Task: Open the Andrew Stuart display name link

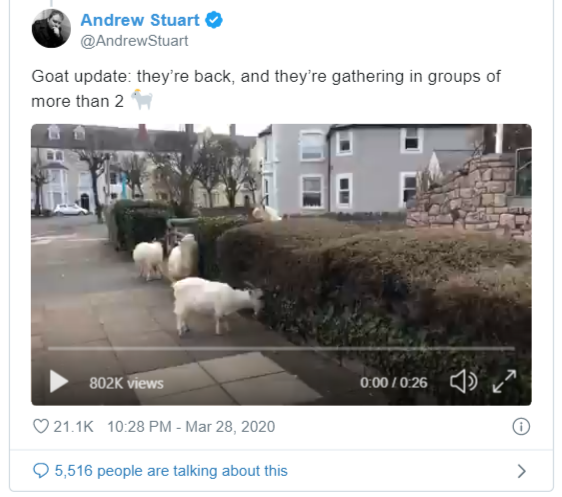Action: coord(140,20)
